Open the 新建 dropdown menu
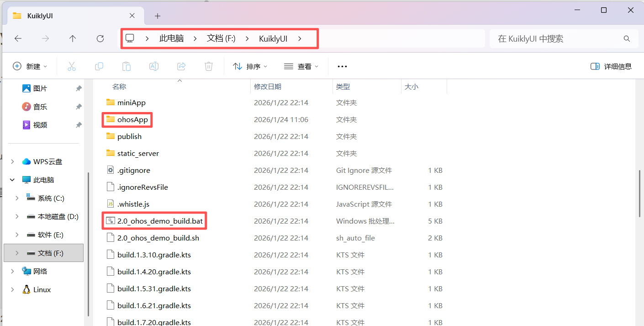644x326 pixels. click(x=30, y=66)
